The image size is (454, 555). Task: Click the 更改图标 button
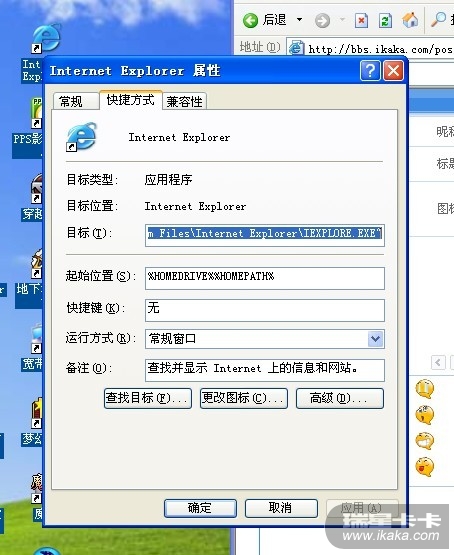(x=244, y=398)
